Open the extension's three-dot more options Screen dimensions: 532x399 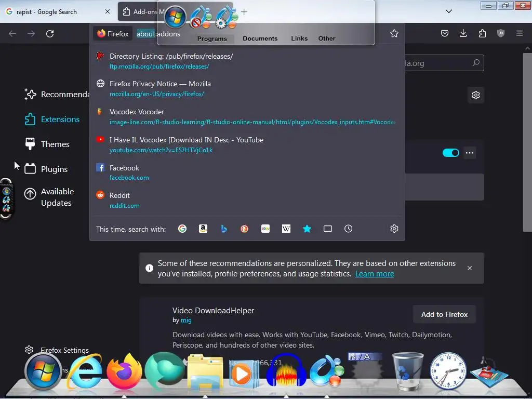point(470,153)
